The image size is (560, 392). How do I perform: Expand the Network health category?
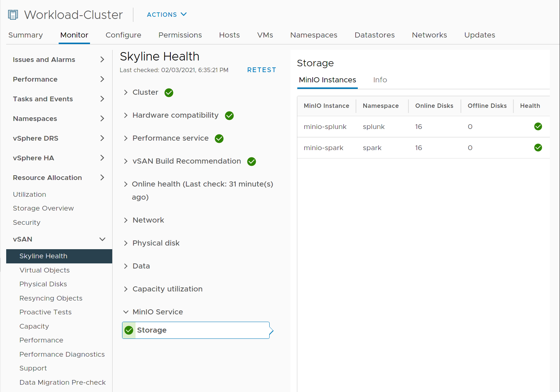click(x=126, y=220)
